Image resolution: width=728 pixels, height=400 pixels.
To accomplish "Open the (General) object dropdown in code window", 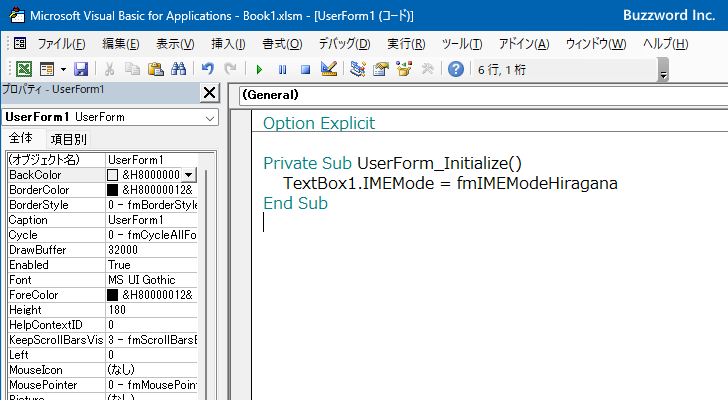I will (x=483, y=95).
